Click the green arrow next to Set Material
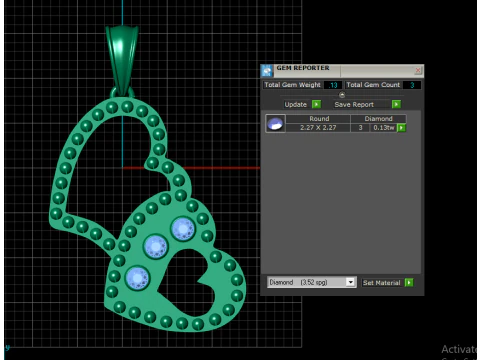This screenshot has width=480, height=360. pos(409,283)
